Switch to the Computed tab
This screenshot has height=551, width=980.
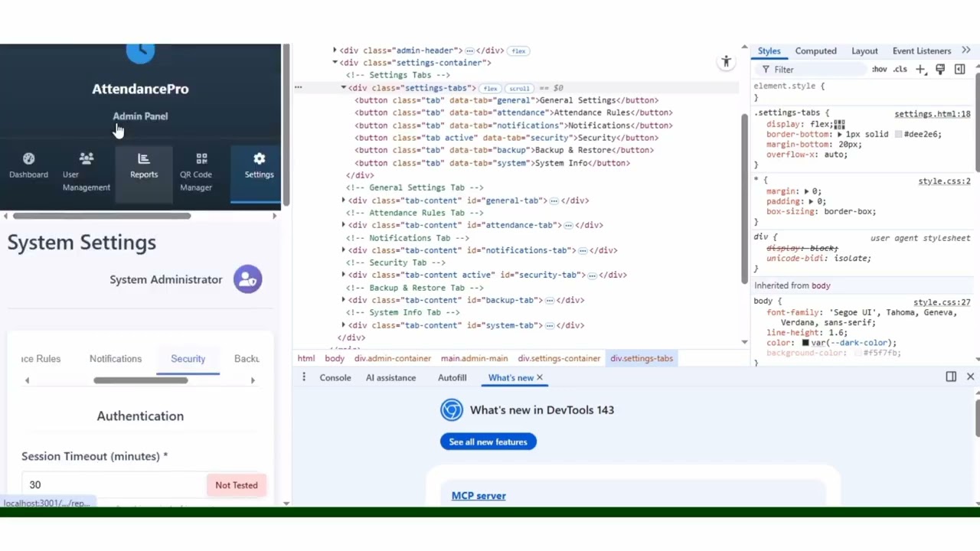pos(815,51)
